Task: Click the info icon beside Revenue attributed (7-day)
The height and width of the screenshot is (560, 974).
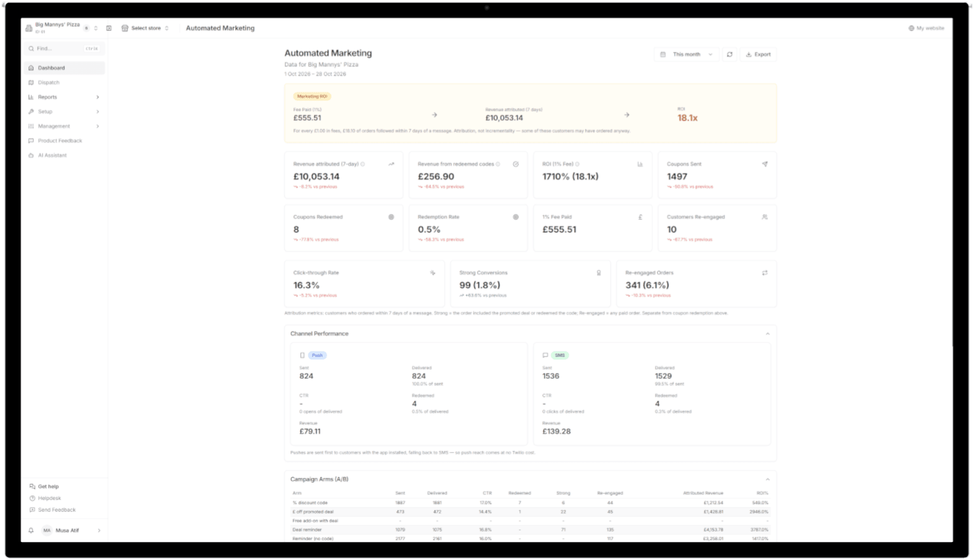Action: [363, 164]
